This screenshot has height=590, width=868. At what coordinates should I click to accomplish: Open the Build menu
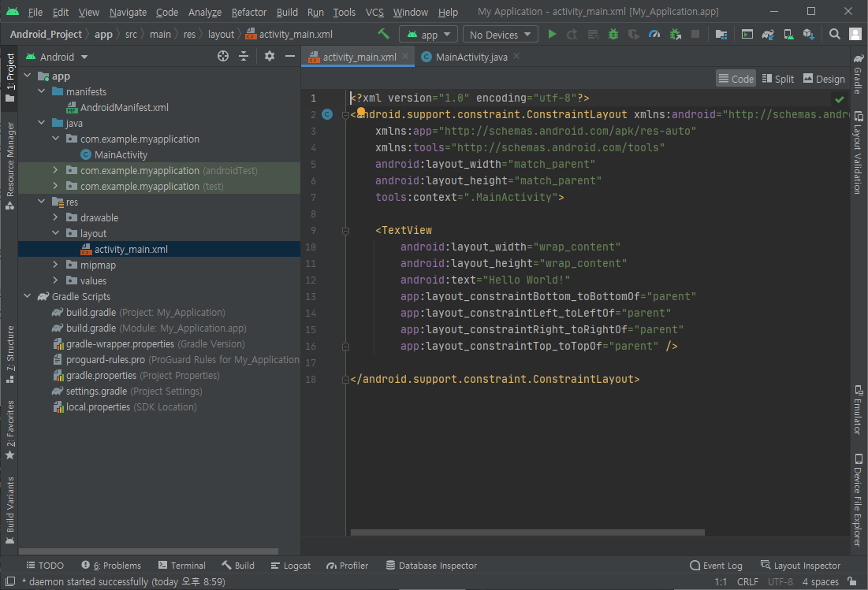coord(287,12)
